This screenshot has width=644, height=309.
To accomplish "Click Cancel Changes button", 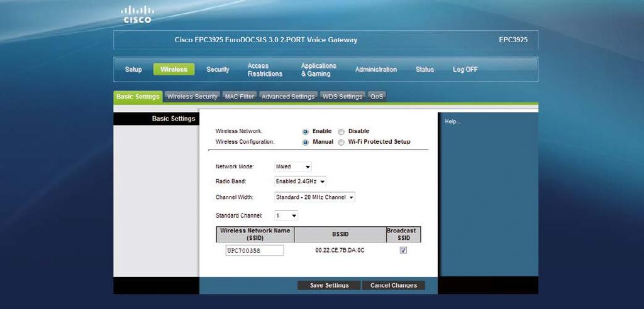I will point(394,285).
